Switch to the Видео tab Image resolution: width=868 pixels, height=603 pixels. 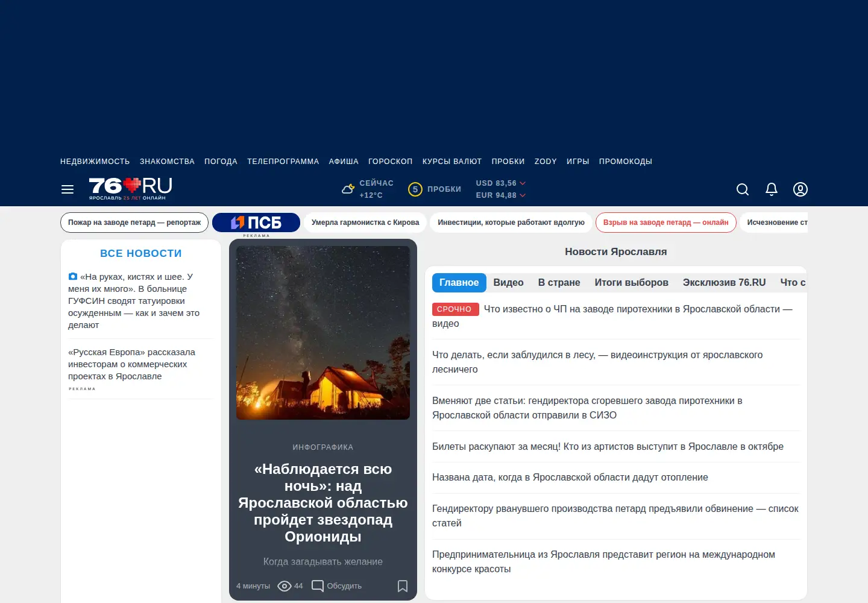coord(509,283)
